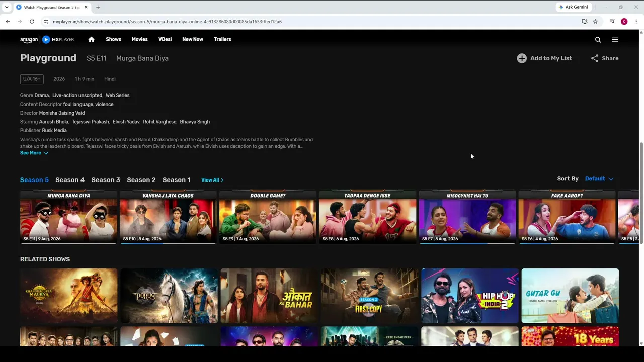Open Rohit Varghese cast link
This screenshot has height=362, width=644.
click(160, 122)
